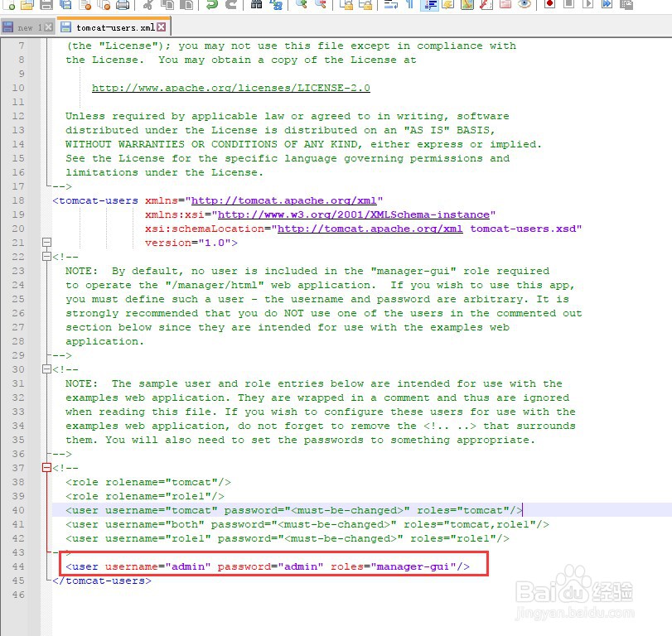Start macro recording with red dot
This screenshot has width=672, height=636.
tap(549, 4)
